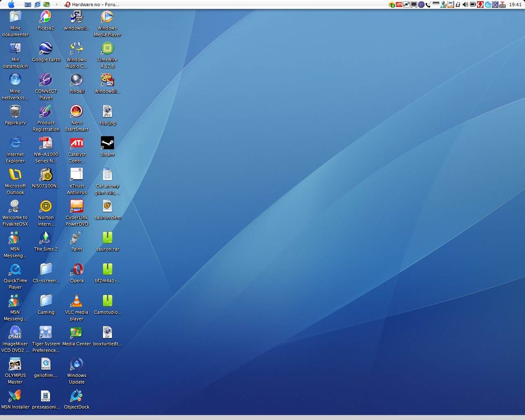Open the Papirkurv recycle bin
Screen dimensions: 525x420
tap(15, 112)
